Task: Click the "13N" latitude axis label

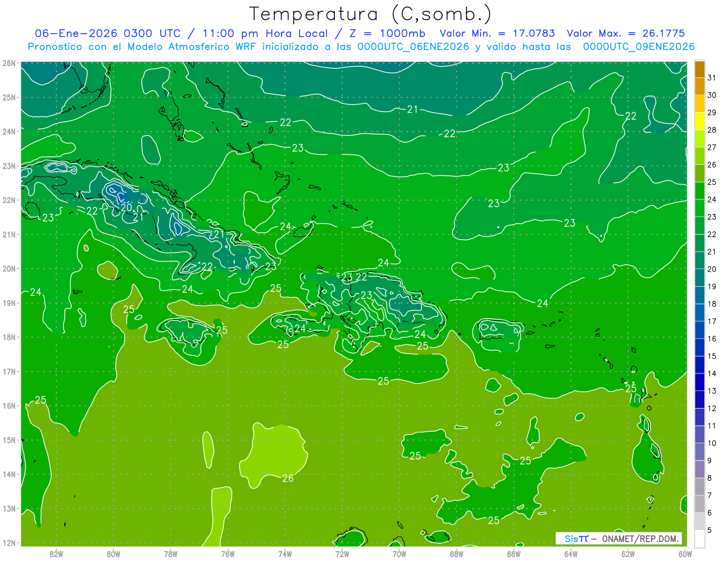Action: coord(9,509)
